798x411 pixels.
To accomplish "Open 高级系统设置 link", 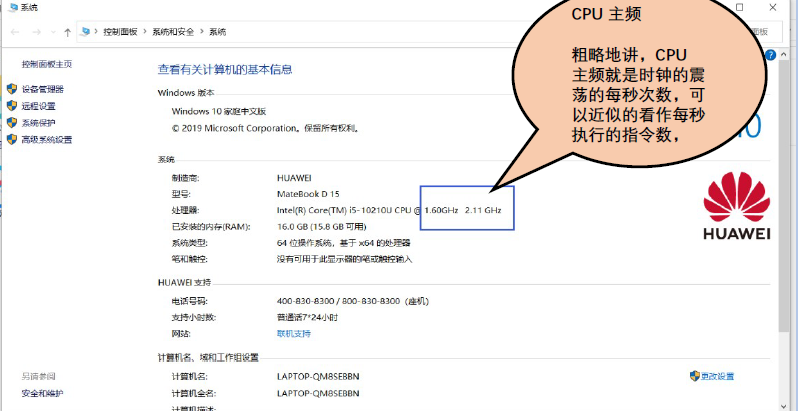I will tap(47, 139).
